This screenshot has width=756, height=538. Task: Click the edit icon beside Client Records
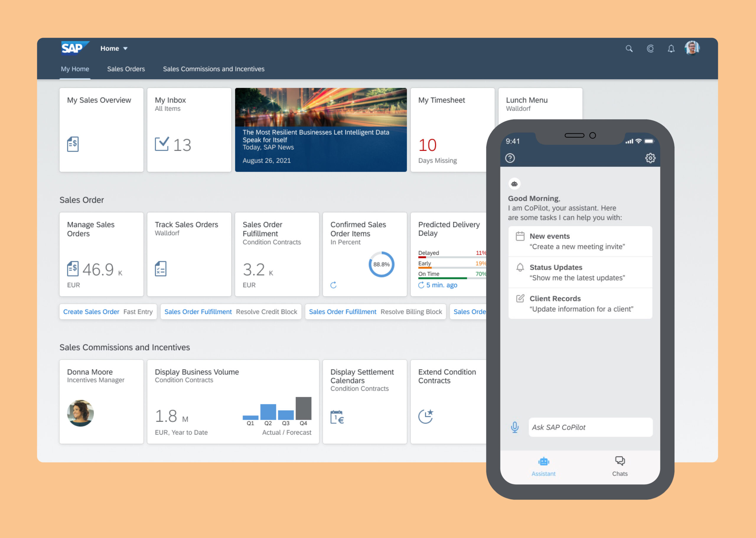click(520, 298)
